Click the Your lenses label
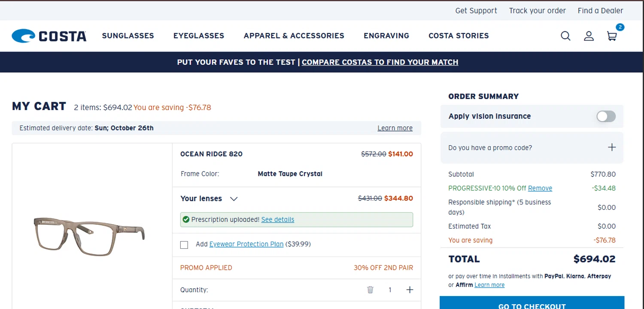Screen dimensions: 644x309 tap(201, 199)
